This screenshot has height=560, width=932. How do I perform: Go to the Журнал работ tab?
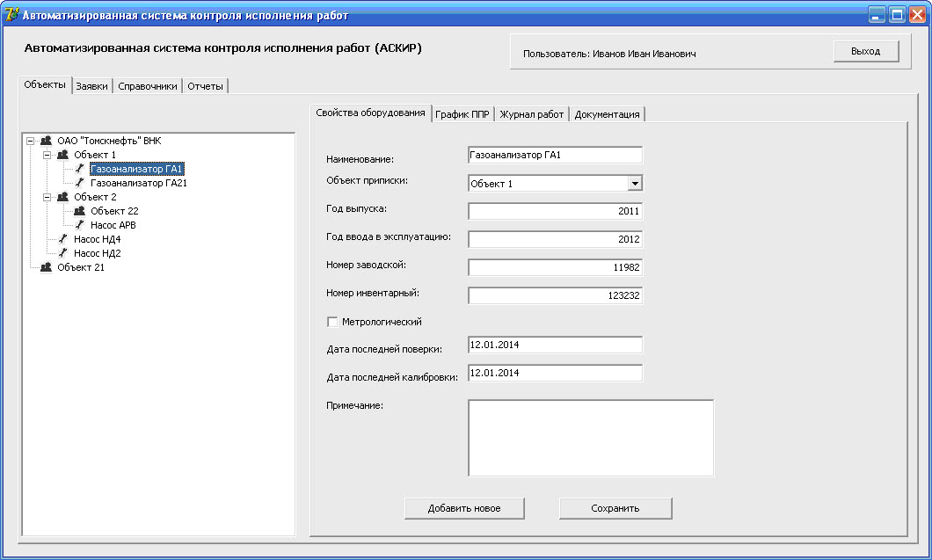(x=532, y=114)
